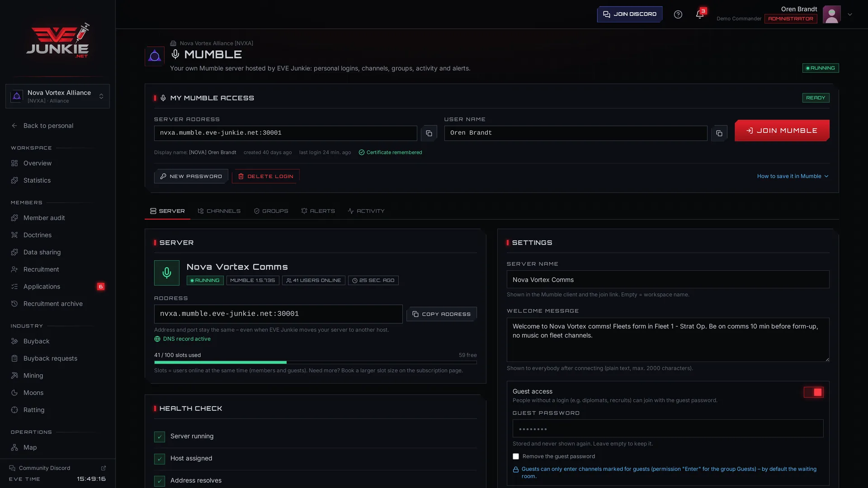Click the Delete Login button
868x488 pixels.
coord(265,176)
